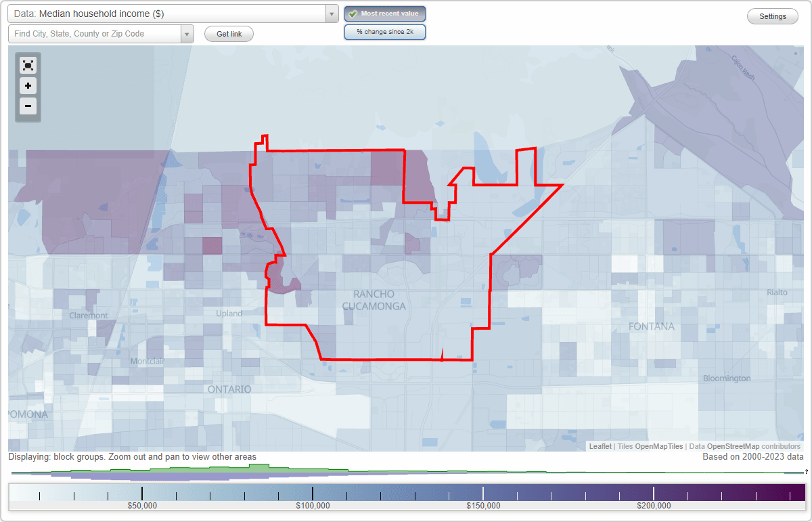Zoom in using the plus icon

pyautogui.click(x=28, y=85)
